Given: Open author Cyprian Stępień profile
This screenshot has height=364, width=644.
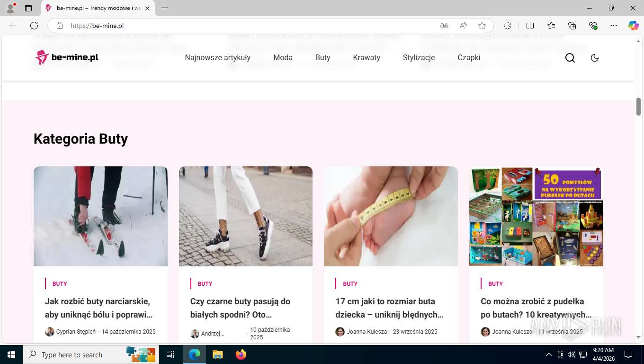Looking at the screenshot, I should click(x=76, y=332).
